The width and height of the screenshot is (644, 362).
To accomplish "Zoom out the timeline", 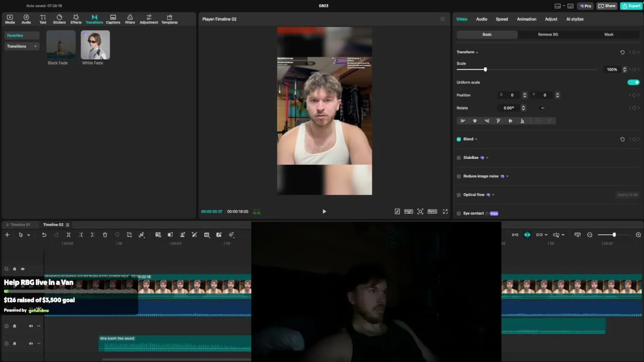I will 590,235.
